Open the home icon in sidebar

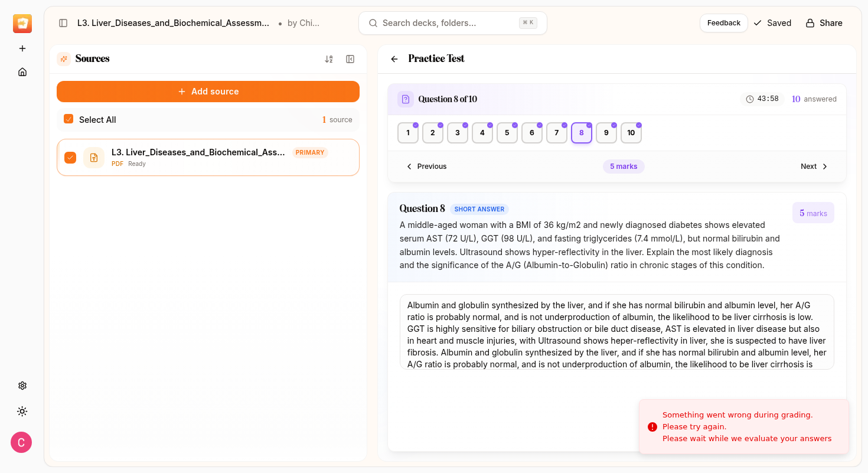pyautogui.click(x=22, y=72)
